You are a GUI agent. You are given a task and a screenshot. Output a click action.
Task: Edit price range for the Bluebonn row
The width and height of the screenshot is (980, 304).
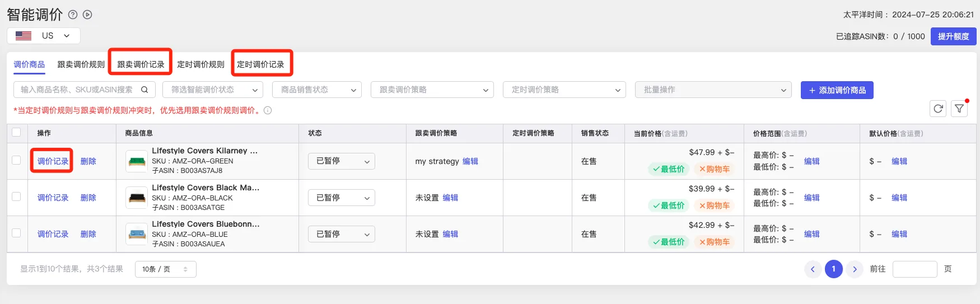pyautogui.click(x=812, y=234)
